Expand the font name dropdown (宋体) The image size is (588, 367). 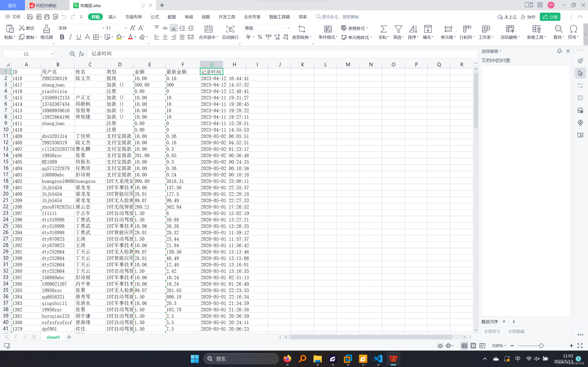103,28
